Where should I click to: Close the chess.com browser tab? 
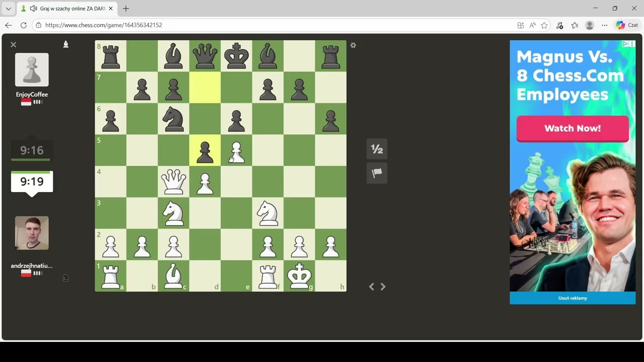(111, 9)
